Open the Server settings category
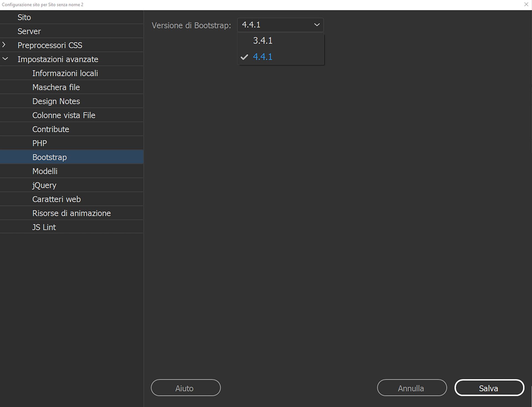Image resolution: width=532 pixels, height=407 pixels. [x=29, y=31]
